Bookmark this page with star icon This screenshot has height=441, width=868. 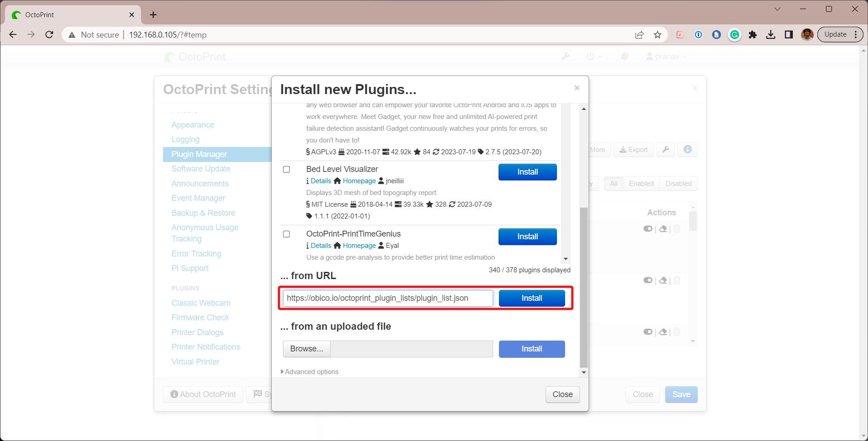[x=657, y=35]
